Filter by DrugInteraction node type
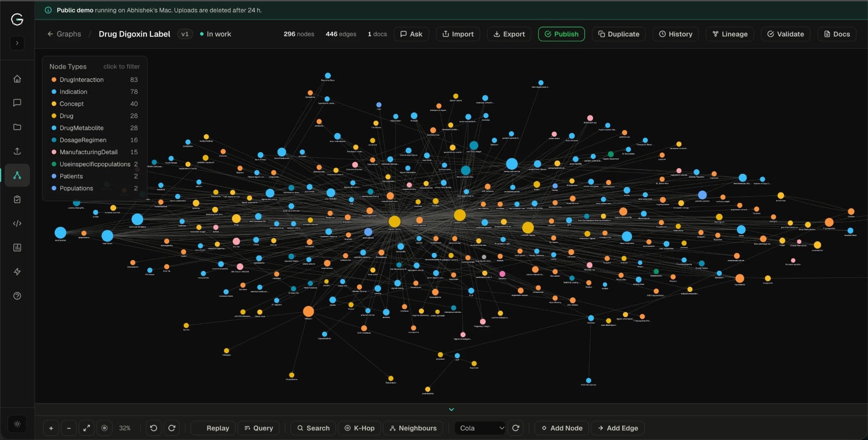The width and height of the screenshot is (868, 440). (95, 79)
